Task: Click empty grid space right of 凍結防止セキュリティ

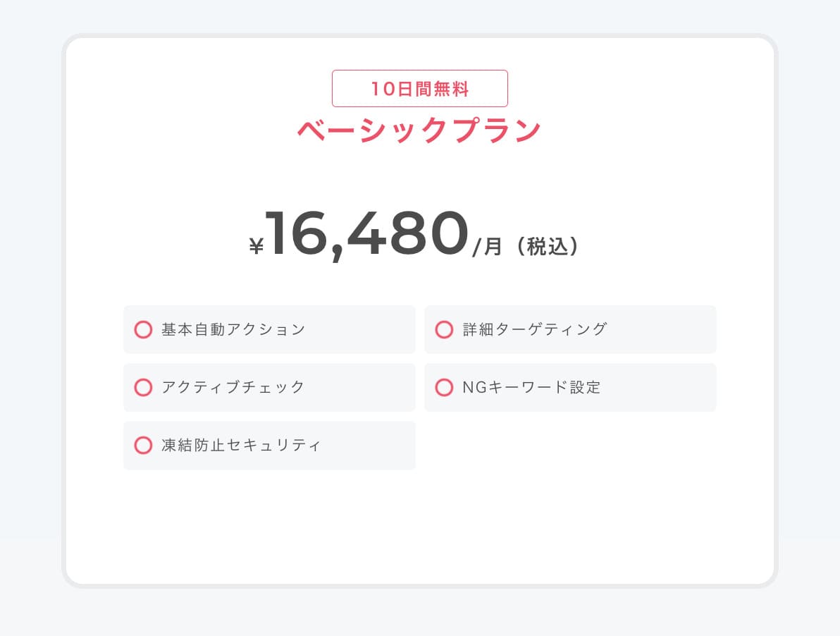Action: click(569, 445)
